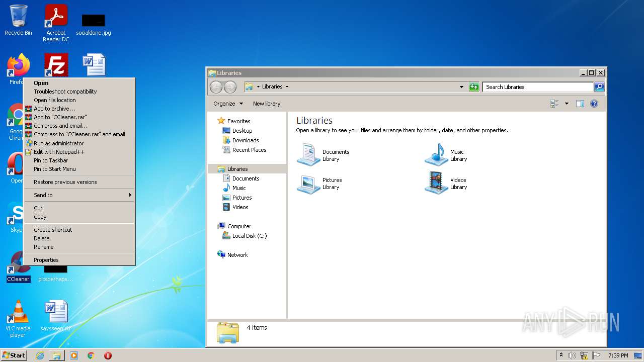Expand Libraries breadcrumb arrow
The width and height of the screenshot is (644, 362).
coord(287,86)
